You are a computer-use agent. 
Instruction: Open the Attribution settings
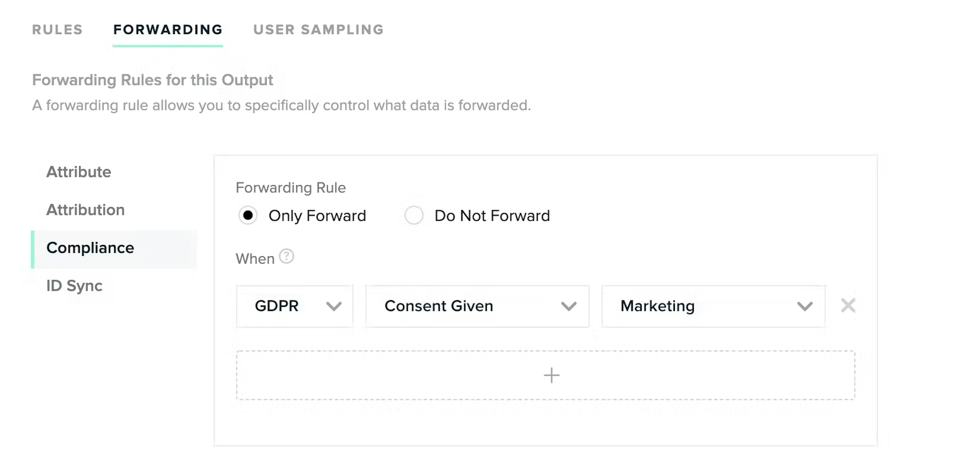click(85, 210)
